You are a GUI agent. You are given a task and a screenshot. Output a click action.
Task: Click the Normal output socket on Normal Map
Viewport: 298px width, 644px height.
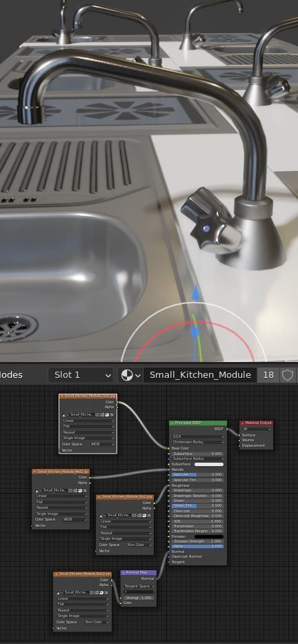[156, 578]
